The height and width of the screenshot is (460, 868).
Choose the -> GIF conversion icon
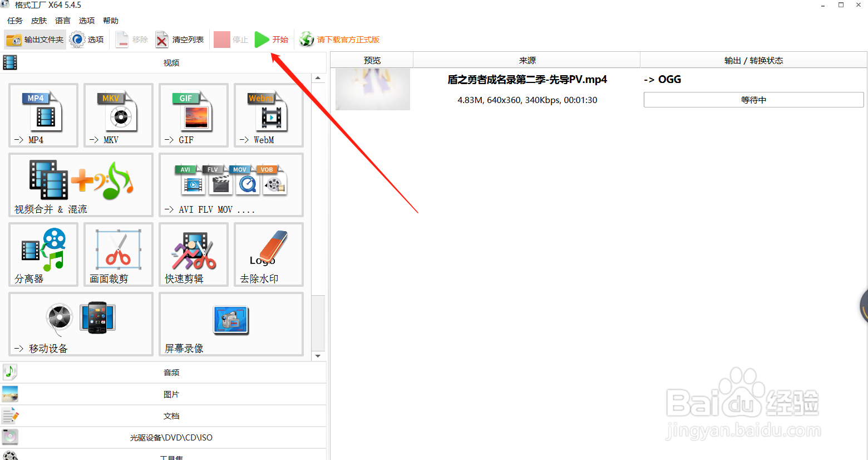(194, 115)
